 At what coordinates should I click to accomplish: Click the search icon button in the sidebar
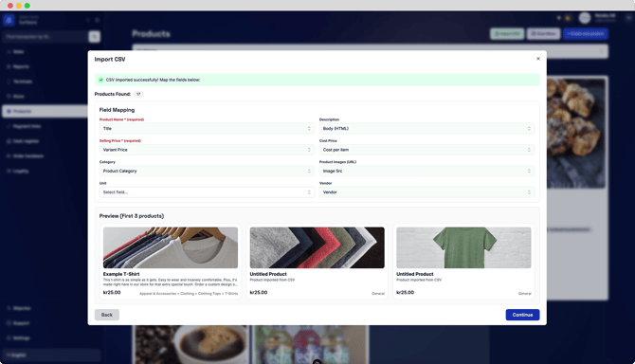tap(95, 36)
